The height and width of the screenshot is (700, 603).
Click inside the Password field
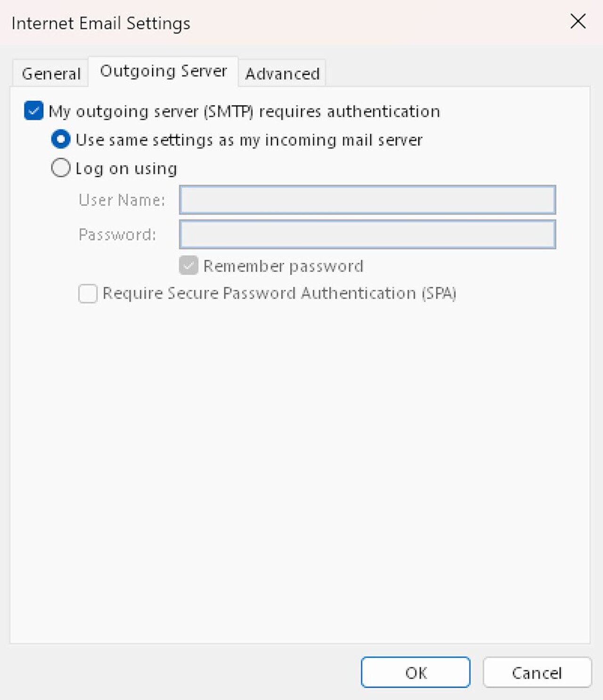[367, 234]
